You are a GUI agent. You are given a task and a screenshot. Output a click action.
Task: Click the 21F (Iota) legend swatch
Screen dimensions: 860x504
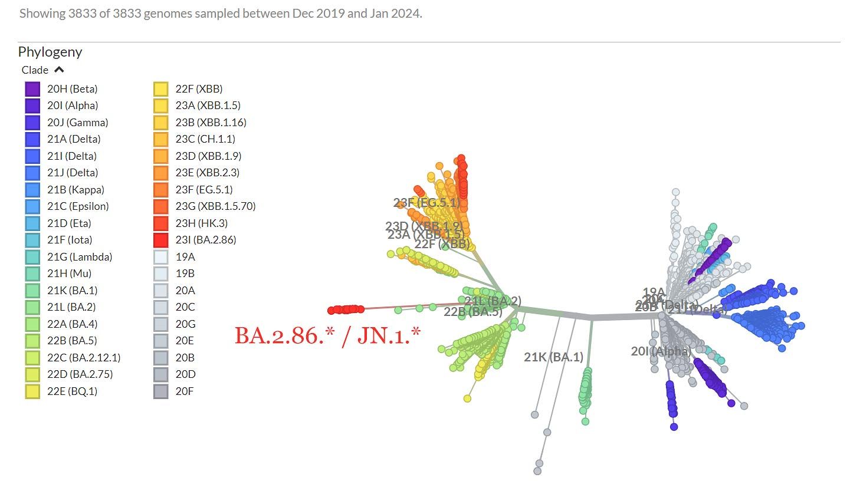[32, 240]
